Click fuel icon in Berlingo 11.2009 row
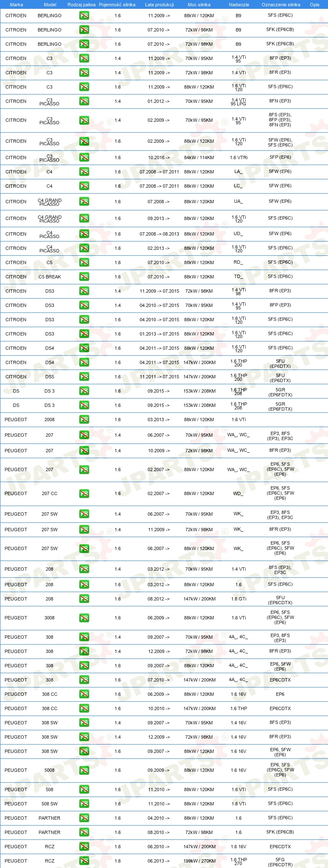The width and height of the screenshot is (328, 868). 84,16
